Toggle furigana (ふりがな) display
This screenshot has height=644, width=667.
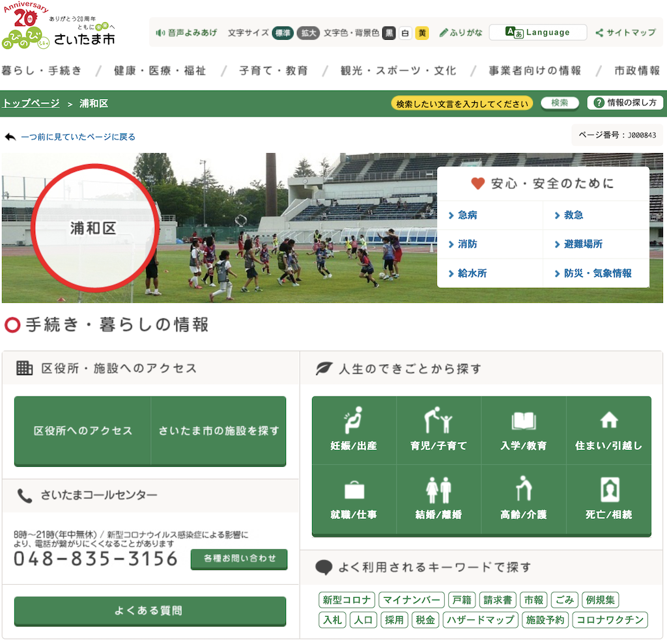(461, 33)
